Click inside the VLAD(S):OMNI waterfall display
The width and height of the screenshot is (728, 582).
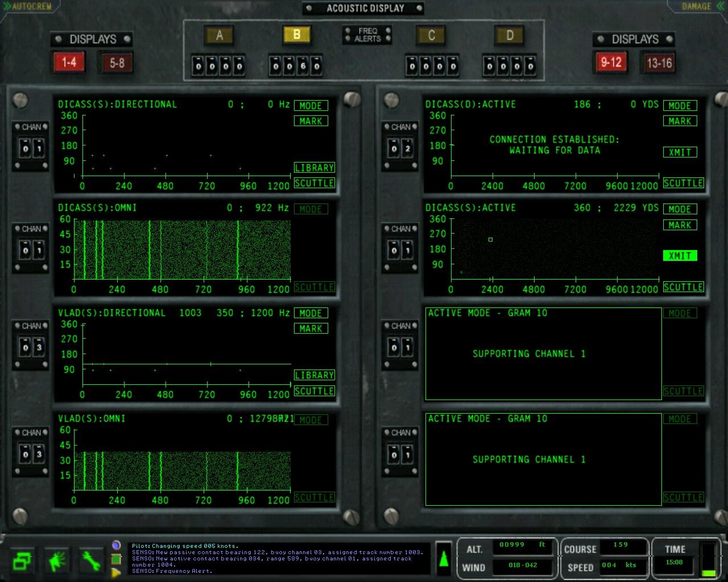(182, 470)
